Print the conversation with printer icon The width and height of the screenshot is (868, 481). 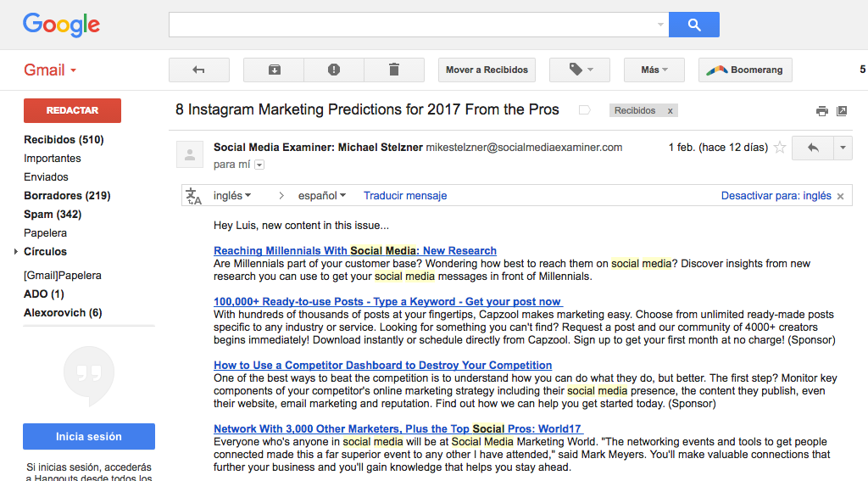[821, 110]
